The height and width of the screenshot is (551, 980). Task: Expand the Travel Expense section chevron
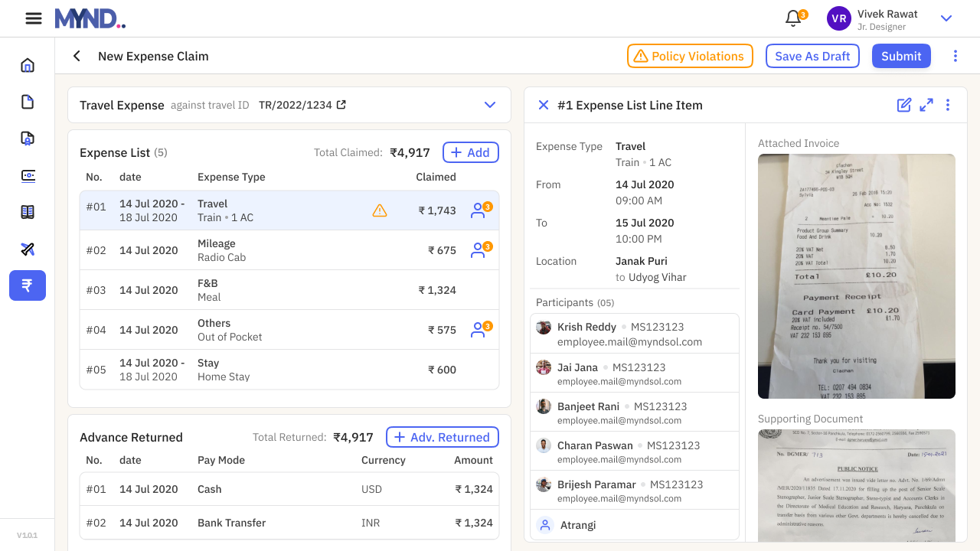tap(490, 105)
